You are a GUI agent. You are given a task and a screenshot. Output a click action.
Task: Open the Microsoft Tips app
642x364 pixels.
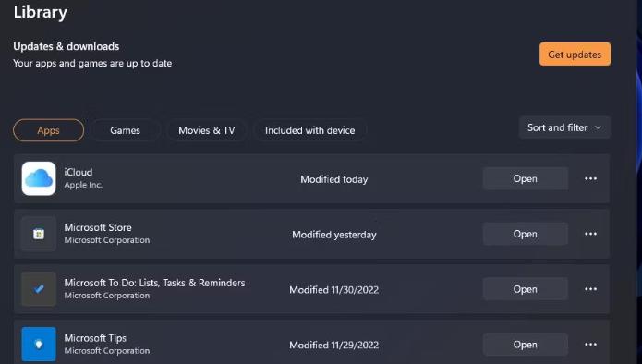tap(526, 345)
